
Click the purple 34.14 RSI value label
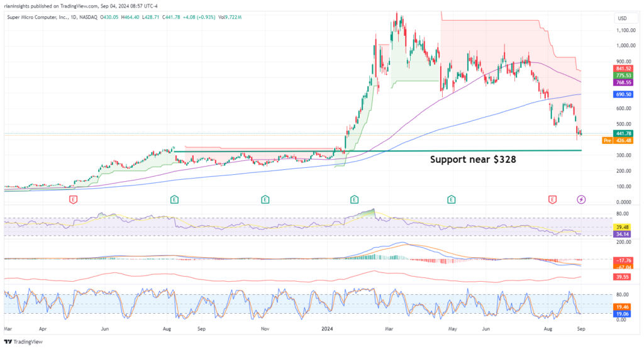coord(623,234)
